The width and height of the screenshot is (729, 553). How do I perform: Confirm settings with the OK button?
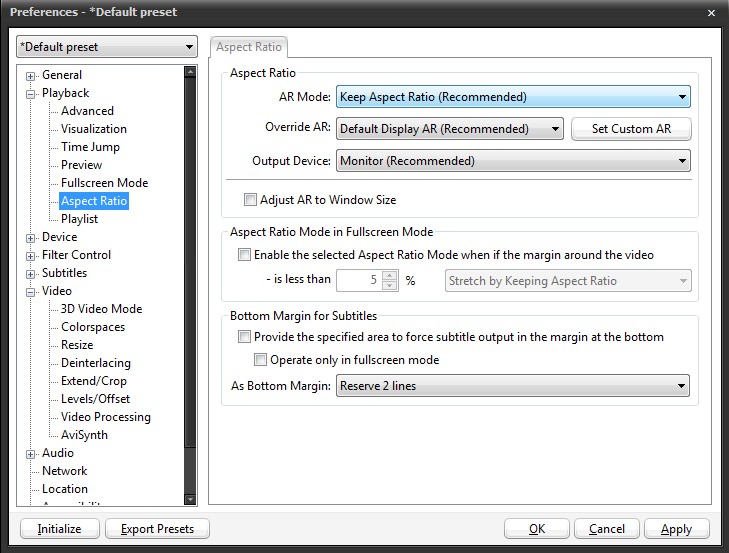click(x=537, y=529)
